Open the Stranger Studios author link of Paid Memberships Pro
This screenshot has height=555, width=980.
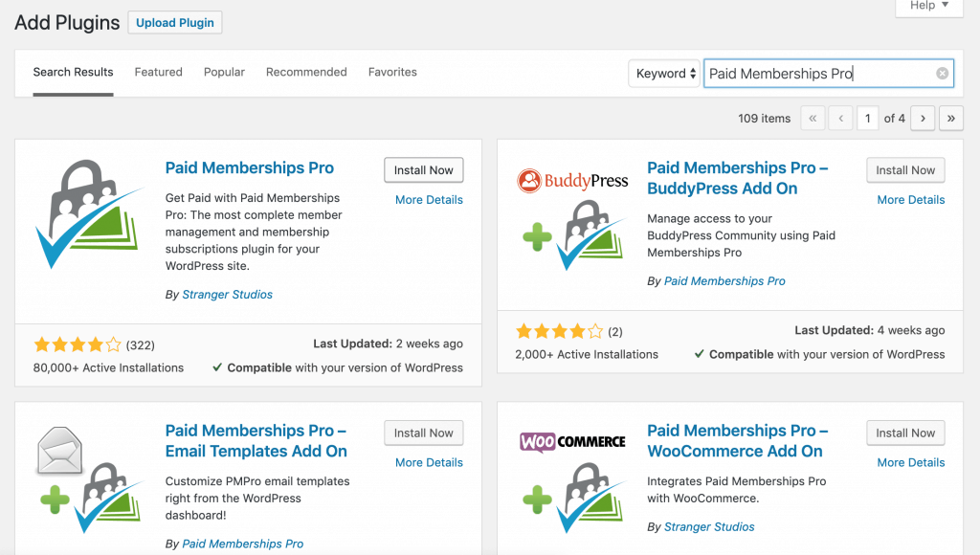228,295
